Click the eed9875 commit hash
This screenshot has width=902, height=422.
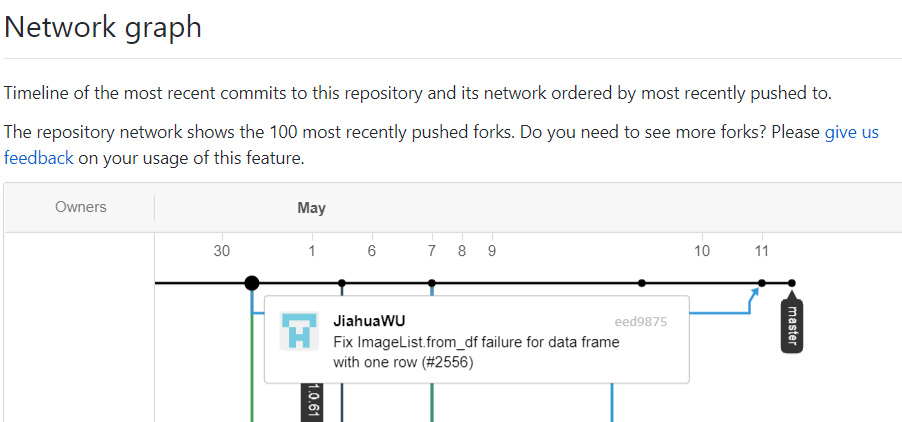[x=641, y=322]
